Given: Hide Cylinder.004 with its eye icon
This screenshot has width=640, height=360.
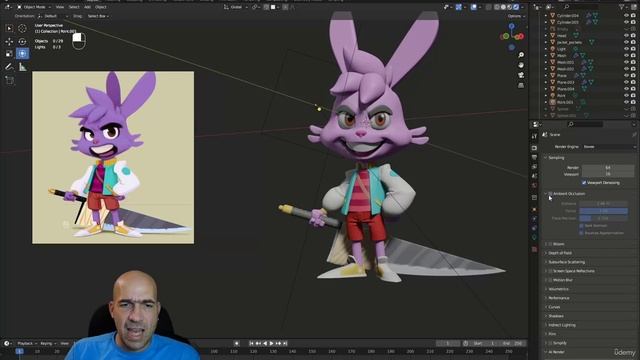Looking at the screenshot, I should tap(626, 16).
